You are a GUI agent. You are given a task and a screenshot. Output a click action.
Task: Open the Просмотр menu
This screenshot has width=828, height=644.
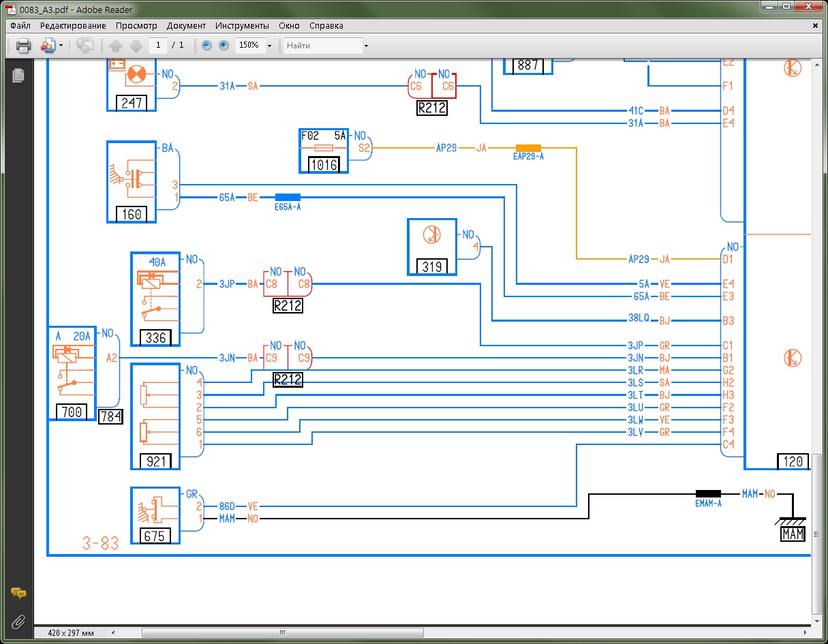pyautogui.click(x=136, y=26)
